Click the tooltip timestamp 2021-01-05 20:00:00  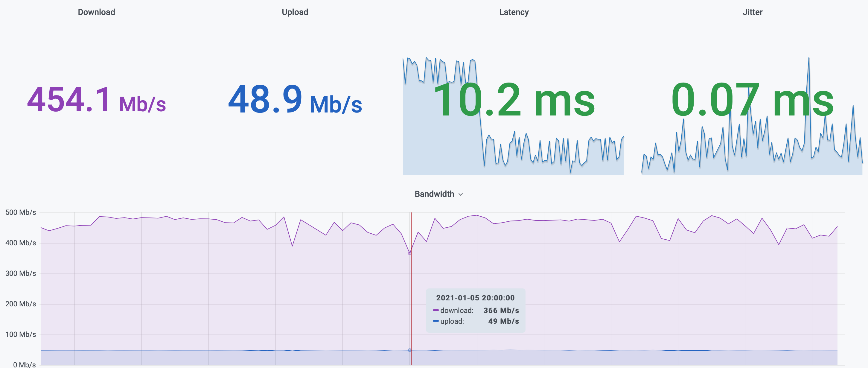click(475, 298)
